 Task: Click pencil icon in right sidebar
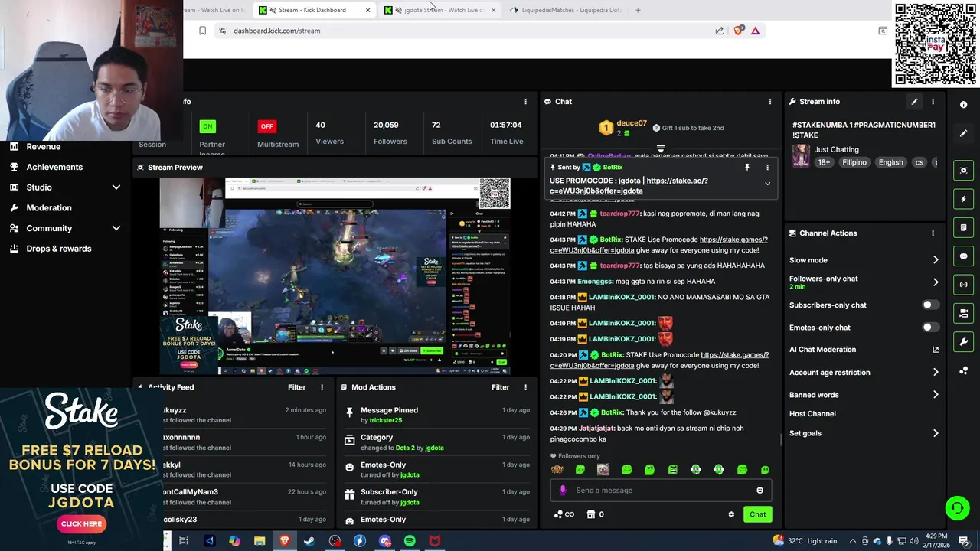pos(964,133)
